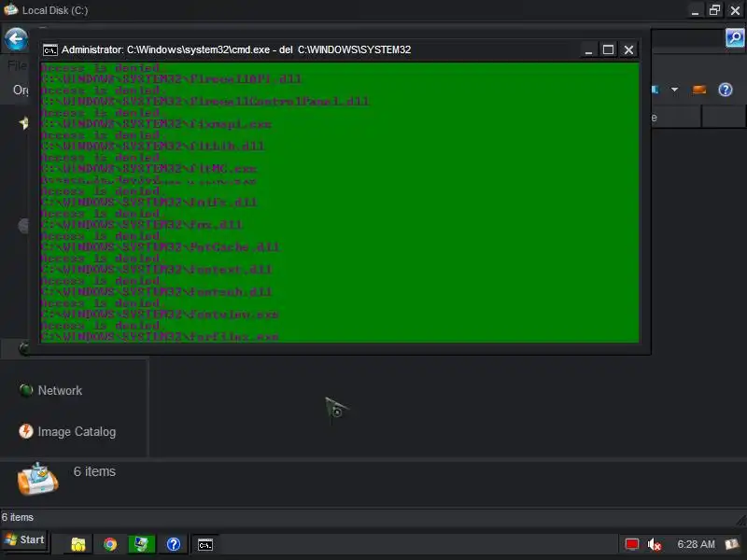Open the Start menu

[24, 540]
